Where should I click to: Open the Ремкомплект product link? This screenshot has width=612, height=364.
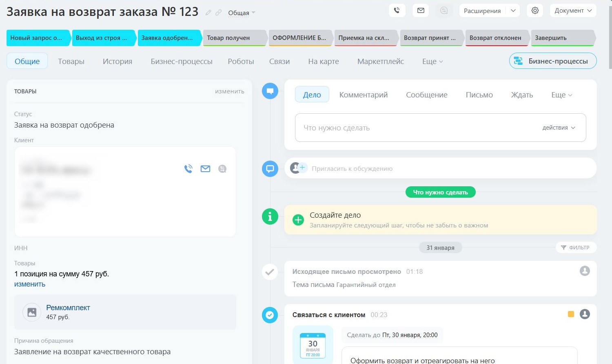(x=68, y=308)
